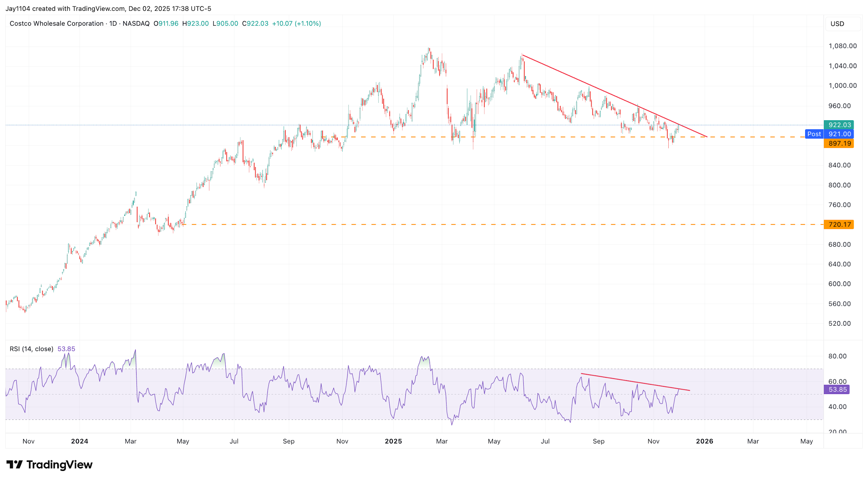Click the Costco Wholesale Corporation symbol title
This screenshot has width=868, height=481.
pos(56,23)
